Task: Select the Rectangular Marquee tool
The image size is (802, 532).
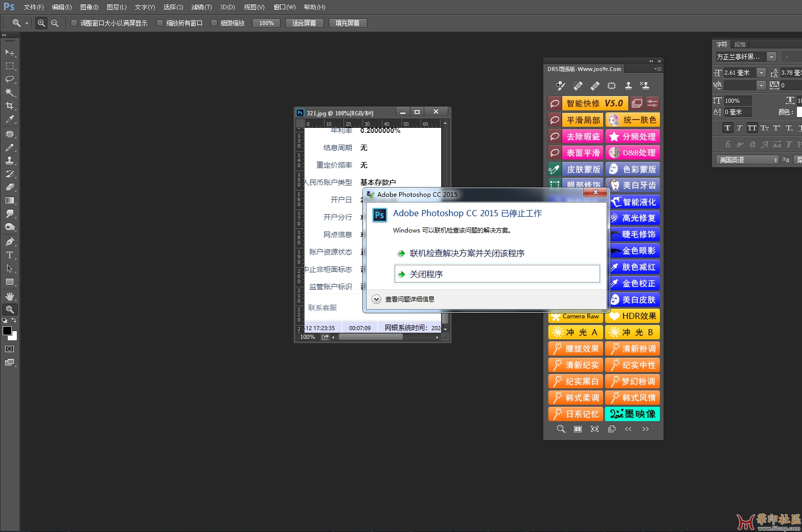Action: click(x=10, y=66)
